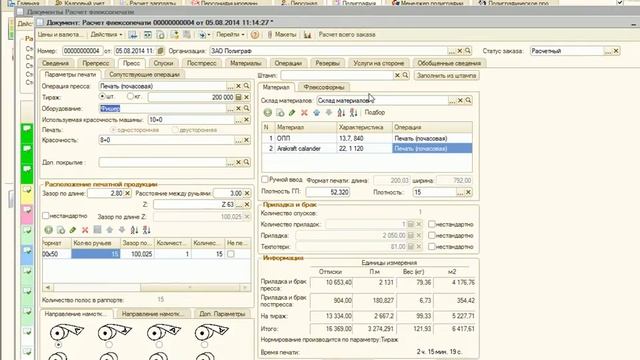Open the Обобщенные сведения tab
This screenshot has height=360, width=640.
point(449,63)
